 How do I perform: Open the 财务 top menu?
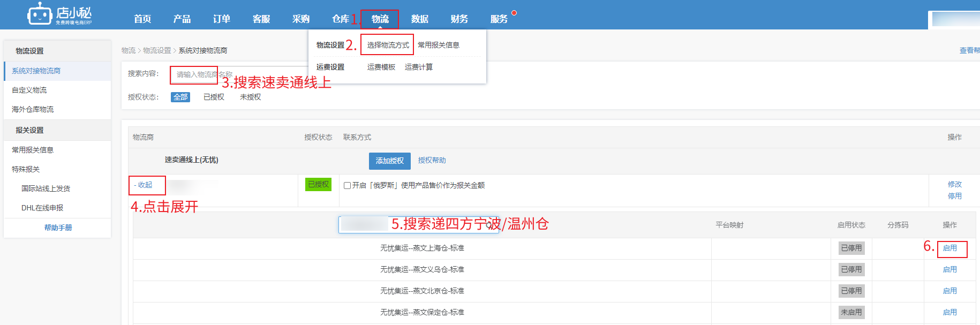click(x=459, y=19)
